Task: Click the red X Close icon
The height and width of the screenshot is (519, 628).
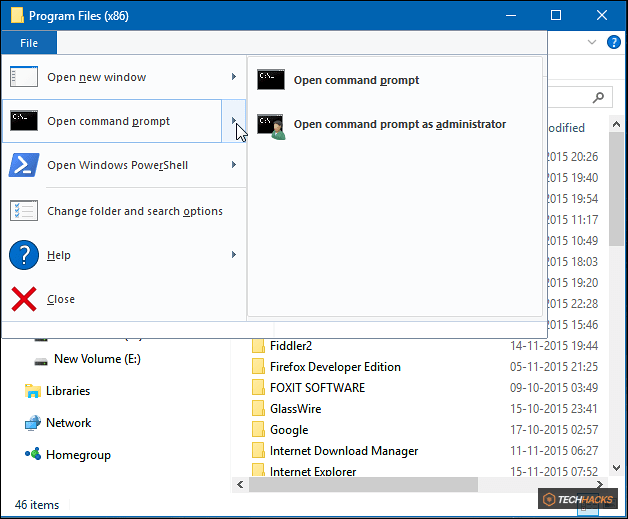Action: (x=24, y=299)
